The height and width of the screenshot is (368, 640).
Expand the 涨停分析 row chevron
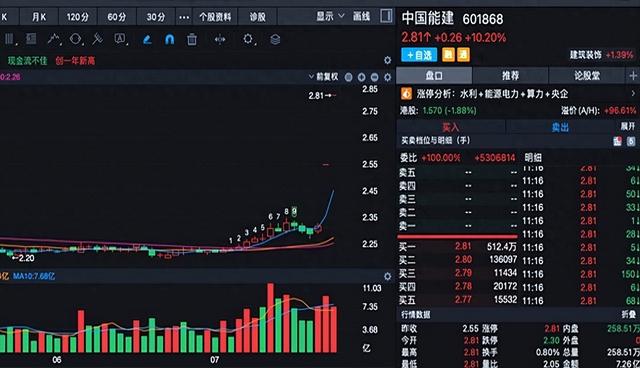point(633,94)
